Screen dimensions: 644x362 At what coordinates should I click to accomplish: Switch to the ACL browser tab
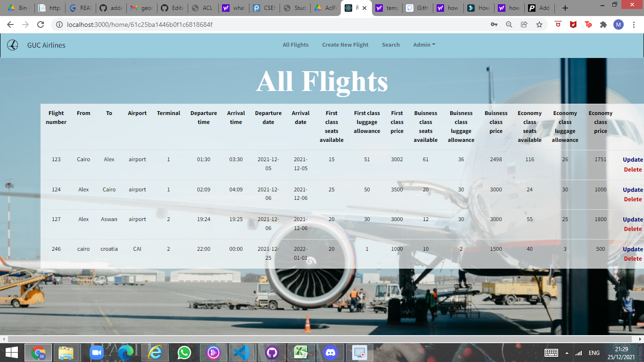click(x=202, y=8)
